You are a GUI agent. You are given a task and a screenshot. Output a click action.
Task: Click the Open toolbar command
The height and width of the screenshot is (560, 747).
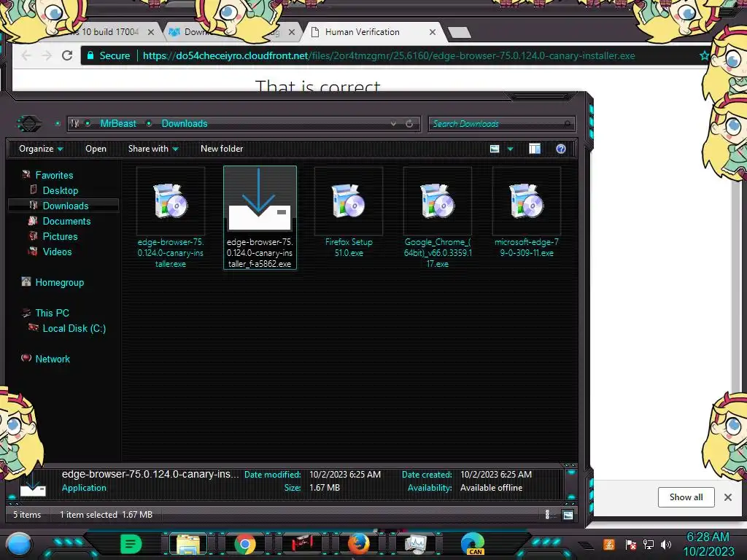pos(96,149)
